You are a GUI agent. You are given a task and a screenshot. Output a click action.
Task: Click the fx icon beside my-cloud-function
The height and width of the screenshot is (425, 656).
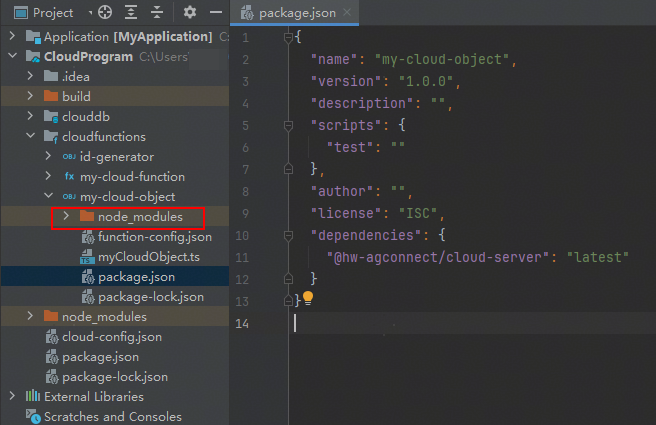[x=69, y=176]
